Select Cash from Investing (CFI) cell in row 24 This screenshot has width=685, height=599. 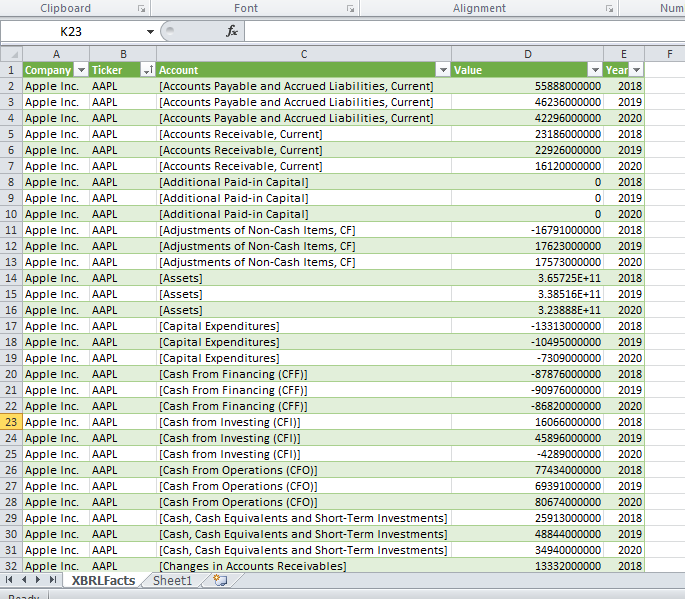304,438
